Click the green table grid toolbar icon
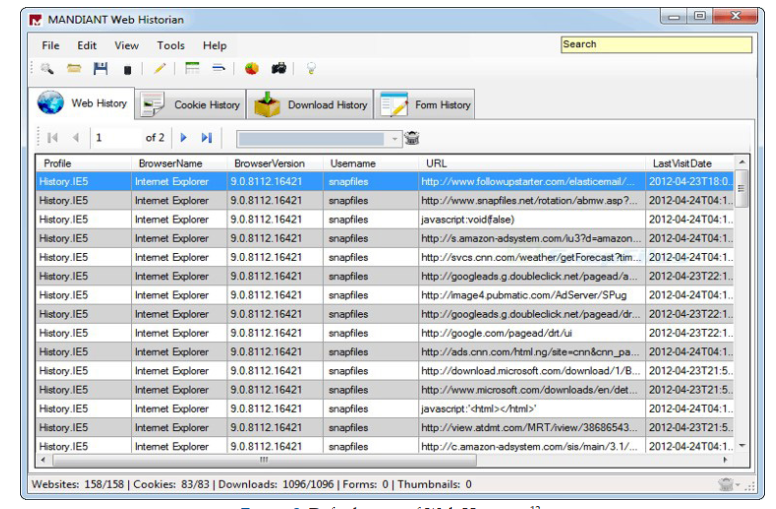Screen dimensions: 776x509 coord(192,68)
